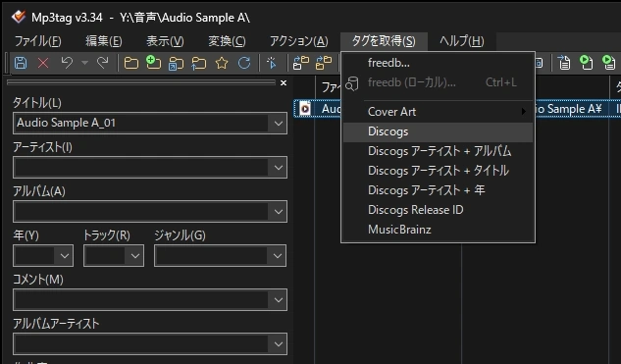Screen dimensions: 621x364
Task: Open the アクション(A) menu
Action: pyautogui.click(x=299, y=41)
